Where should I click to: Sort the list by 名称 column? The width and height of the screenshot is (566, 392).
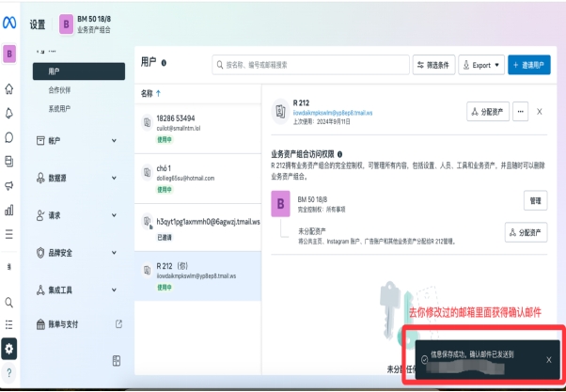pyautogui.click(x=150, y=94)
